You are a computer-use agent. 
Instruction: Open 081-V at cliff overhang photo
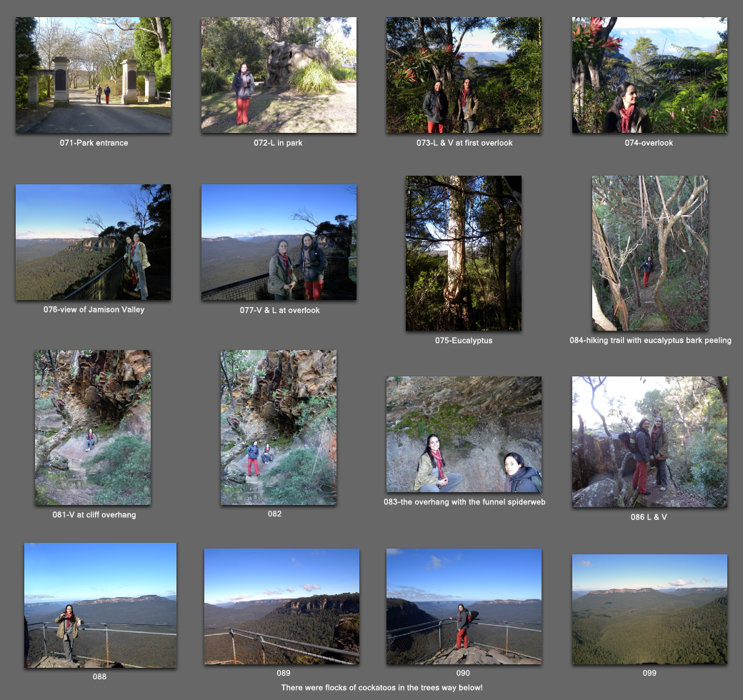tap(93, 428)
